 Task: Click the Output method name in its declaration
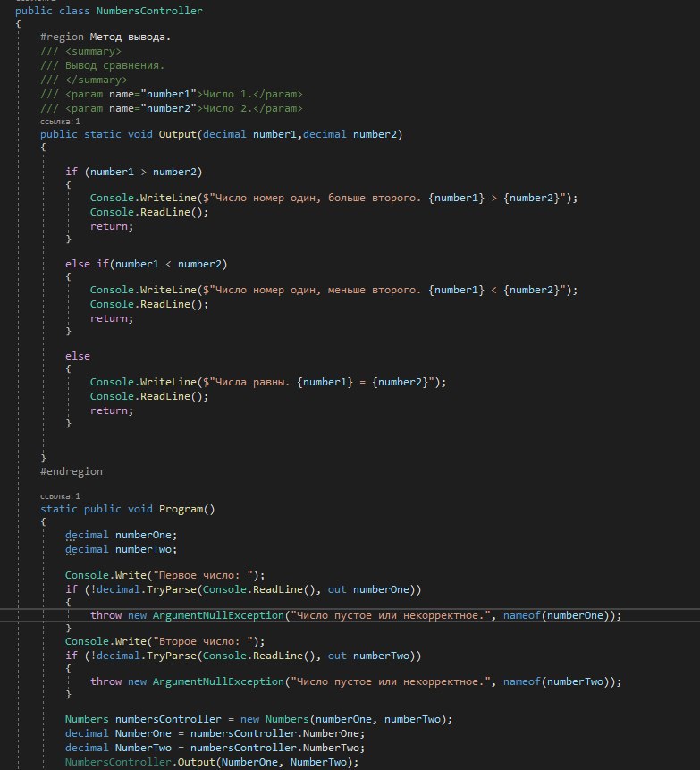[x=177, y=134]
